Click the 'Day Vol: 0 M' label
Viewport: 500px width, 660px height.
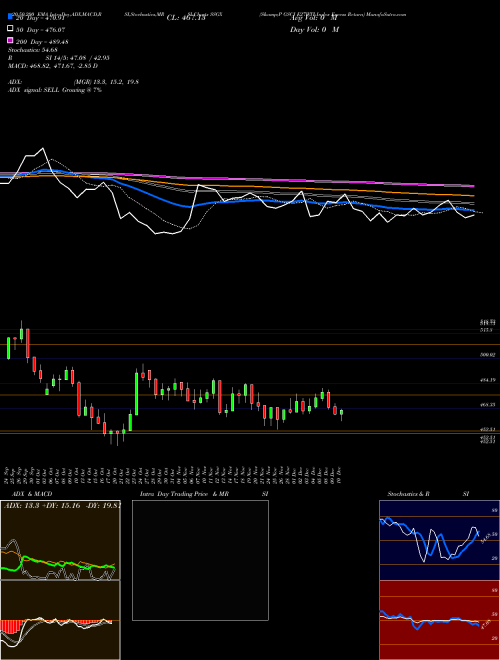[314, 30]
